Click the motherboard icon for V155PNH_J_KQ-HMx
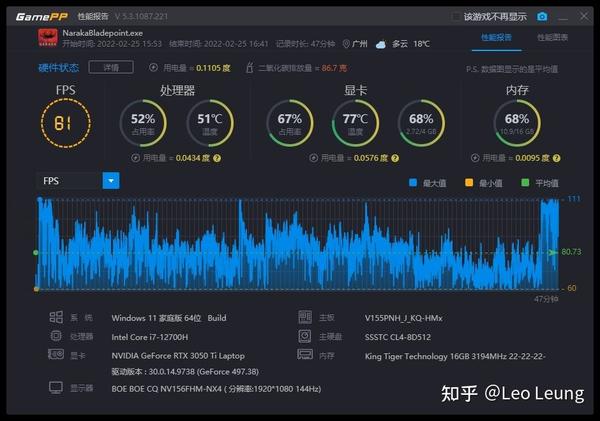The width and height of the screenshot is (600, 421). click(305, 317)
